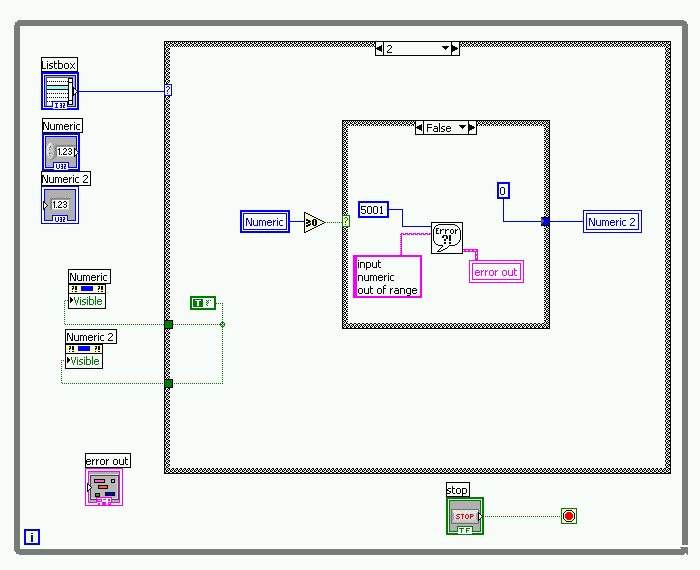700x570 pixels.
Task: Click the 0 numeric constant
Action: pyautogui.click(x=503, y=191)
